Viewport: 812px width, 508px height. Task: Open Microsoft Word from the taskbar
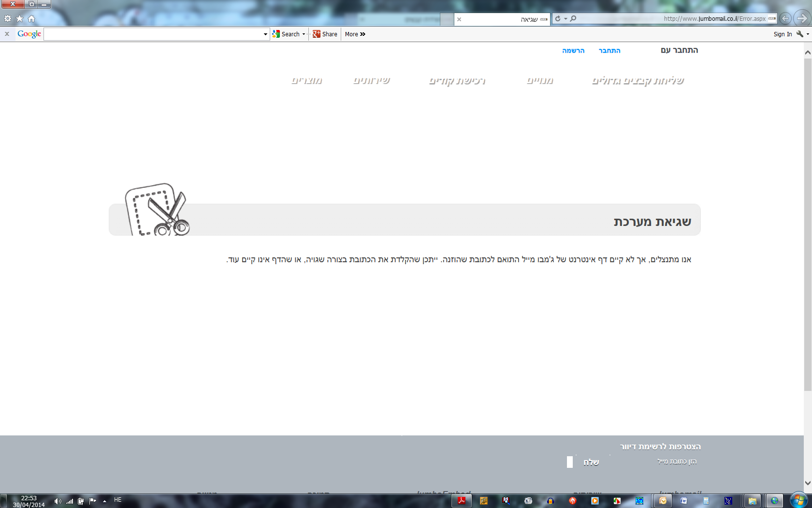[684, 501]
